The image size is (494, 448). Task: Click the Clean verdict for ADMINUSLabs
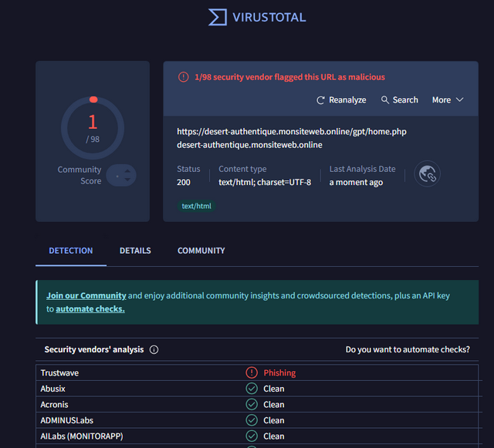point(274,420)
